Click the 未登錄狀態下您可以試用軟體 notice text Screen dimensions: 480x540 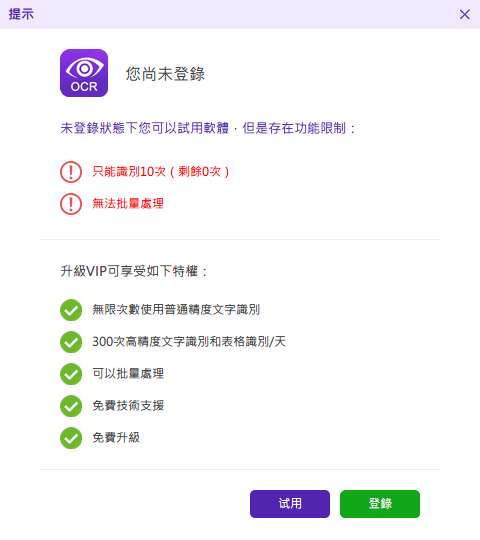coord(145,128)
